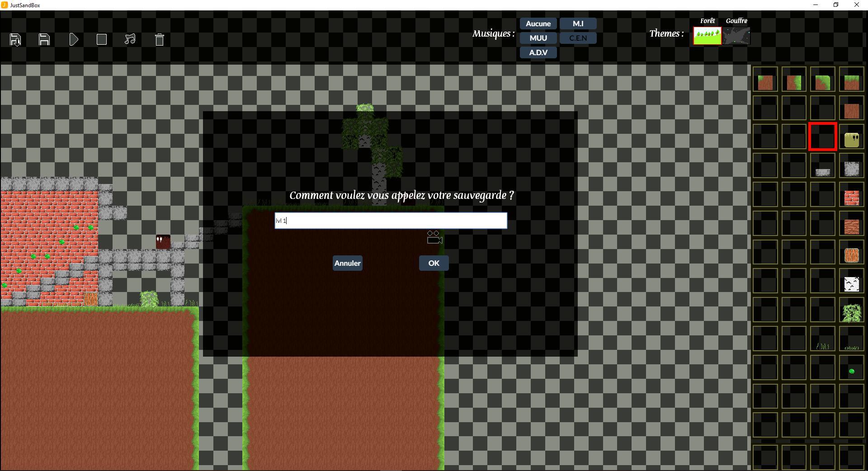The height and width of the screenshot is (471, 868).
Task: Open a saved level file
Action: tap(14, 40)
